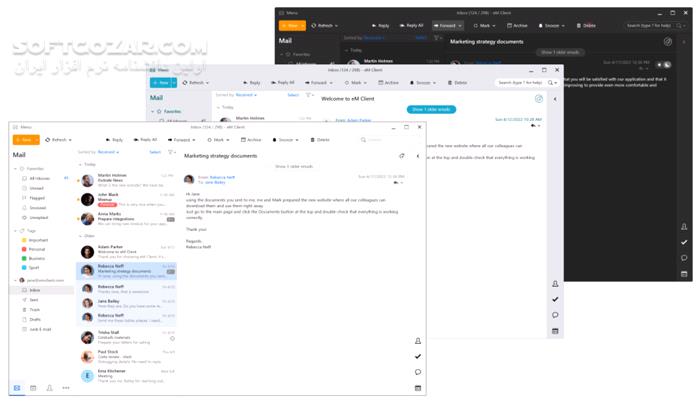Select the Unreplied favorites folder

click(x=38, y=217)
